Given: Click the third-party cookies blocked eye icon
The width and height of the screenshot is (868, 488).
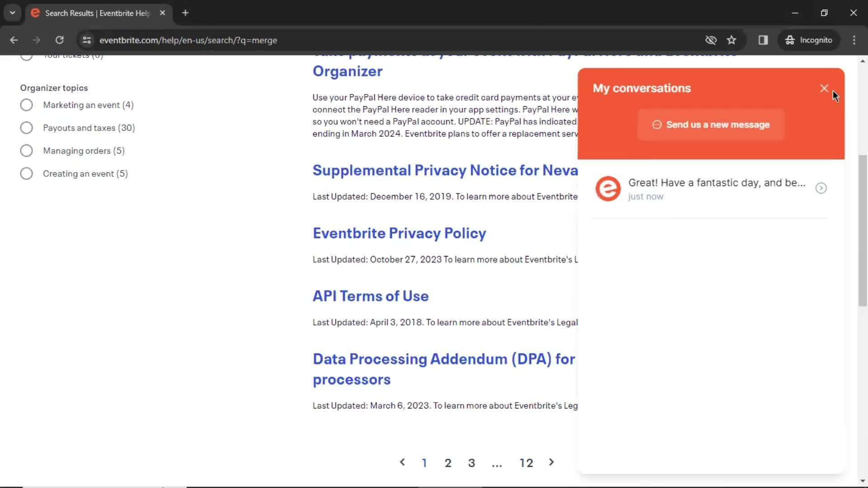Looking at the screenshot, I should click(x=711, y=40).
